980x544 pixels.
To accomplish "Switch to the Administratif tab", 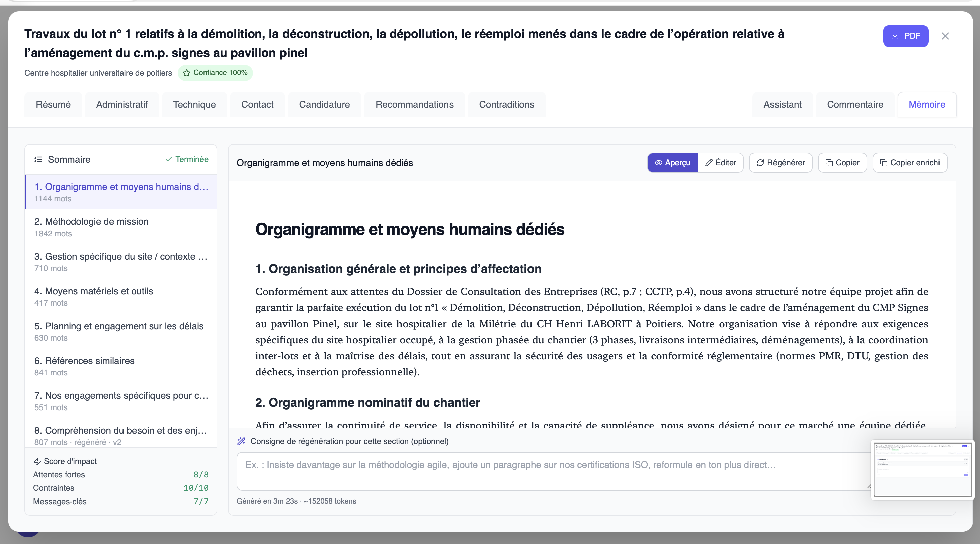I will pyautogui.click(x=122, y=104).
